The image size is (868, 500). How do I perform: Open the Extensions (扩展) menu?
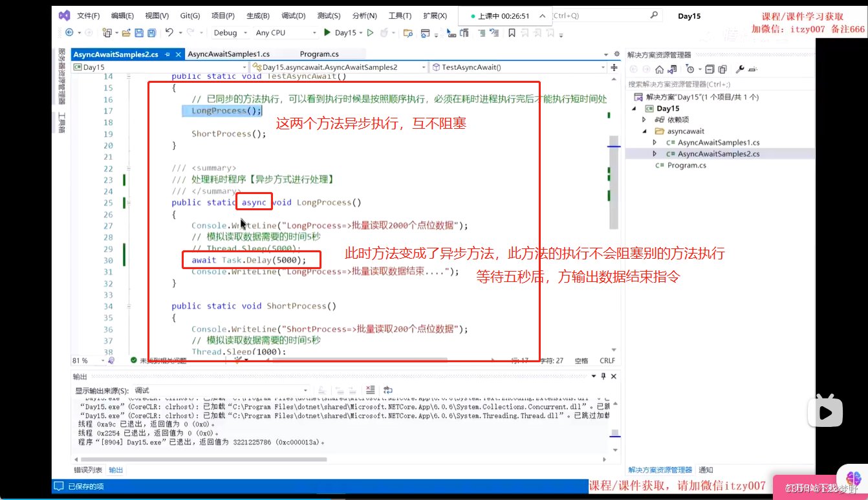click(435, 16)
